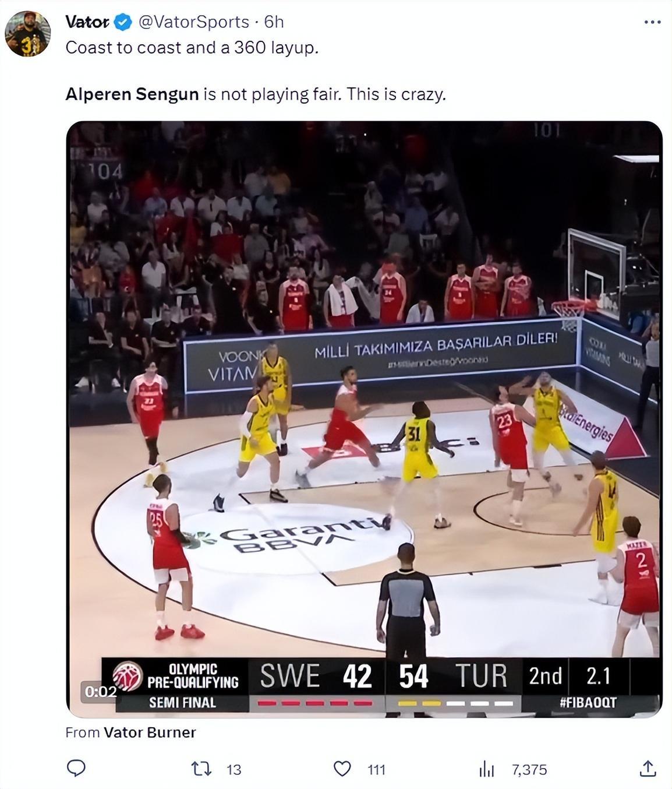
Task: Open the three-dot more options menu
Action: click(x=652, y=22)
